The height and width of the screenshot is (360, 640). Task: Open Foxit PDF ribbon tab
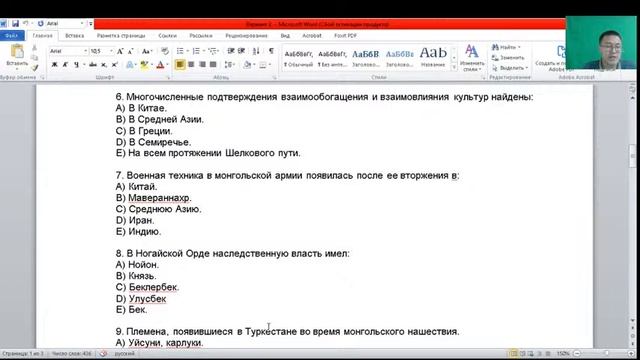pos(345,36)
